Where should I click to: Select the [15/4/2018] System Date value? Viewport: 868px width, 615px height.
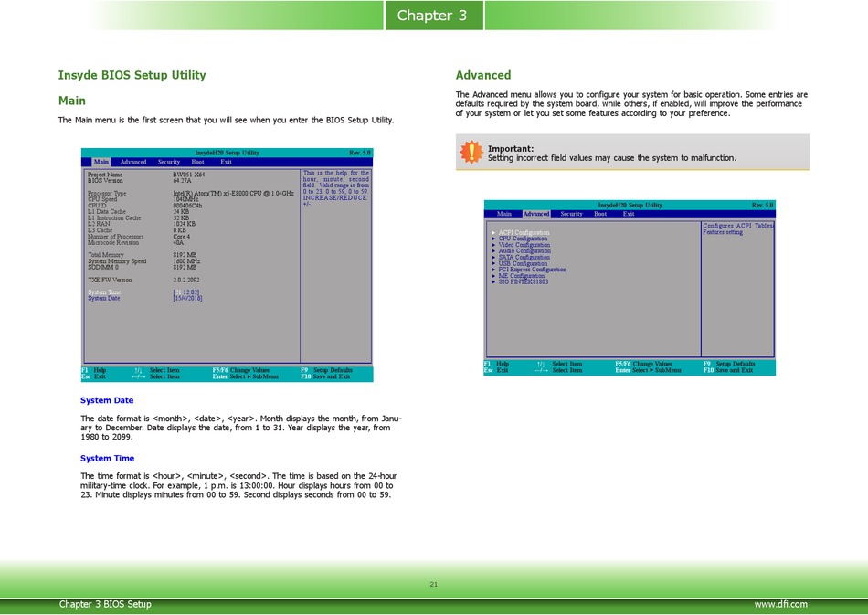point(187,299)
